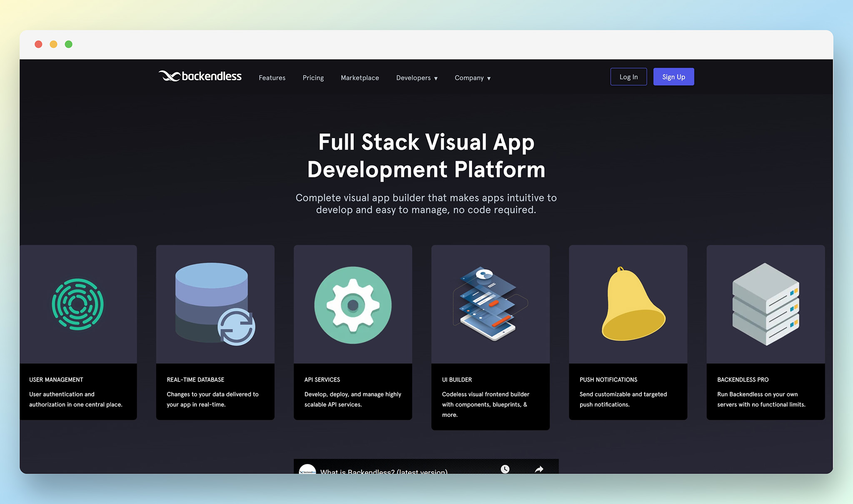Open the Company dropdown menu
Image resolution: width=853 pixels, height=504 pixels.
click(x=472, y=78)
